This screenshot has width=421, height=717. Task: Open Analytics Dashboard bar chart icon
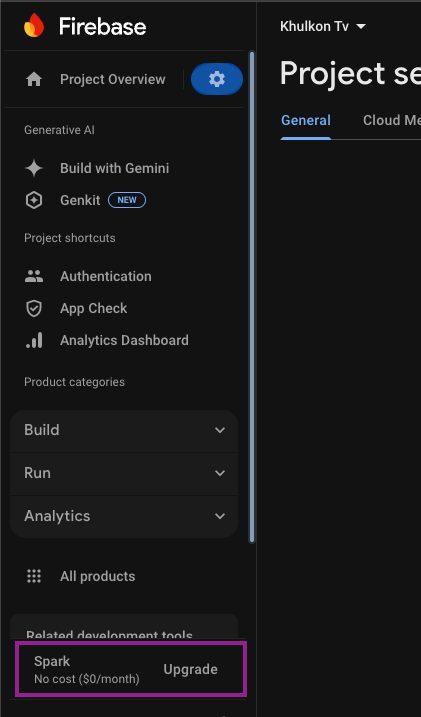click(x=34, y=340)
